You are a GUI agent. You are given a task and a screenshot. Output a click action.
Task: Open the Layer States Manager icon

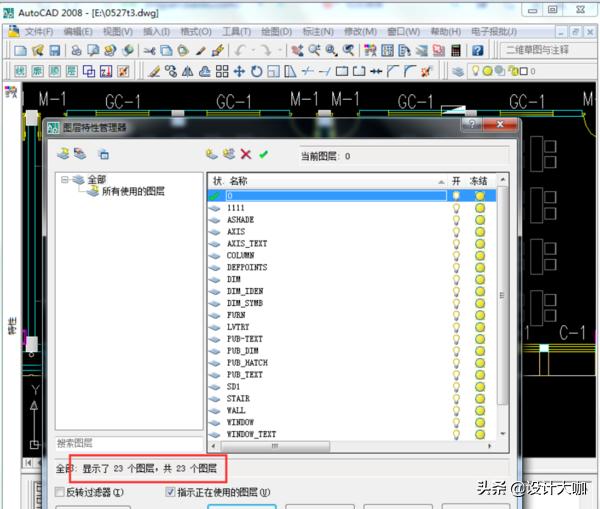pos(103,154)
